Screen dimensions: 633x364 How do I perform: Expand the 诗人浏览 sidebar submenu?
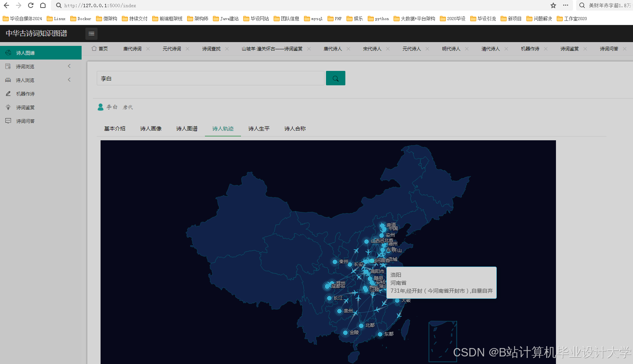pos(69,80)
